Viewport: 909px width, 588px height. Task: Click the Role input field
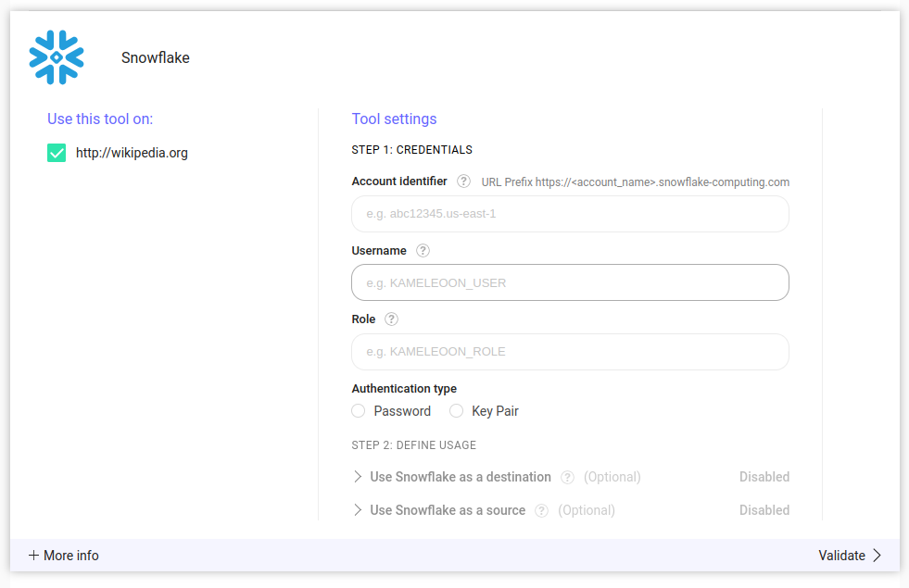coord(570,352)
